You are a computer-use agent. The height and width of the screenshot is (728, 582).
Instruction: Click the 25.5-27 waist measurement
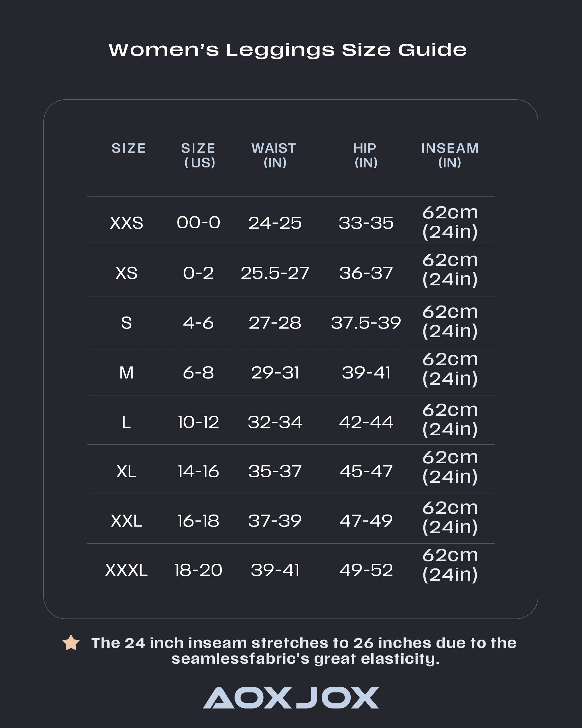275,273
